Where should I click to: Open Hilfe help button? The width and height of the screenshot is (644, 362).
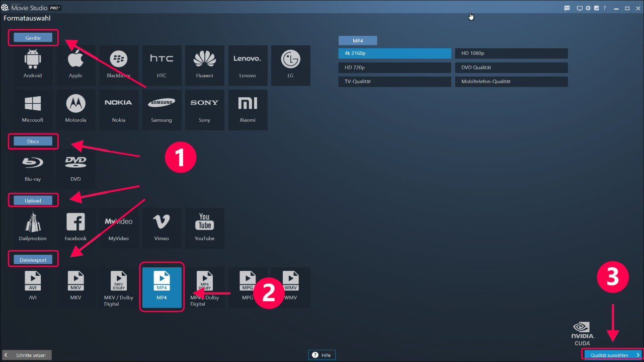click(322, 355)
